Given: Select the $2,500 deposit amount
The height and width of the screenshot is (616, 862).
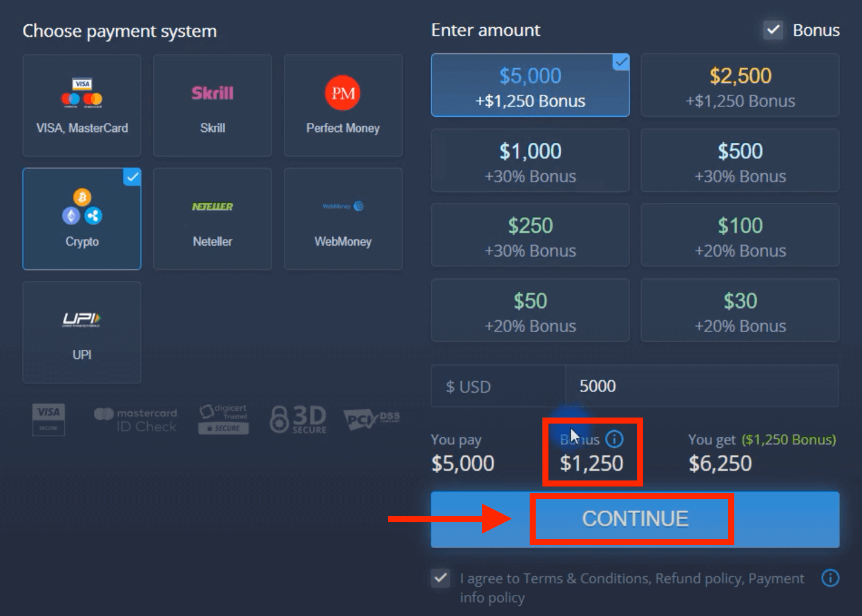Looking at the screenshot, I should tap(739, 85).
